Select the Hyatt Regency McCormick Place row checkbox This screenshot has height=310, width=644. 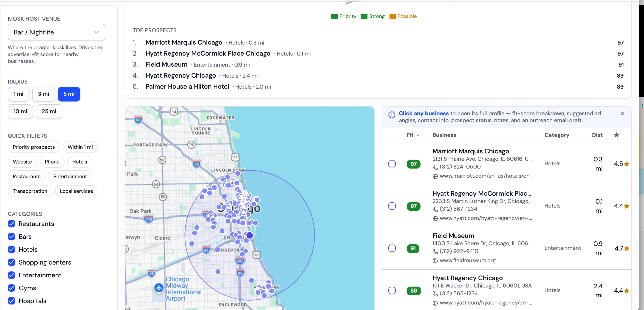tap(392, 206)
